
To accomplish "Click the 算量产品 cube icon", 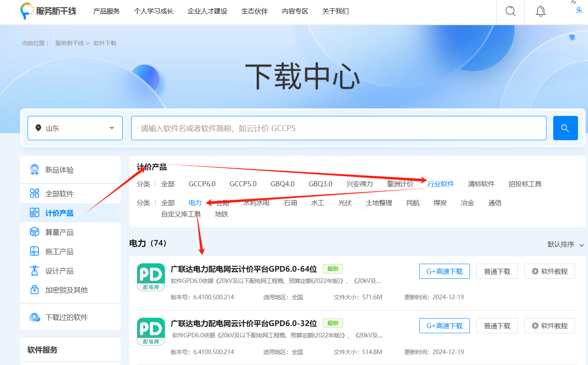I will pyautogui.click(x=35, y=232).
